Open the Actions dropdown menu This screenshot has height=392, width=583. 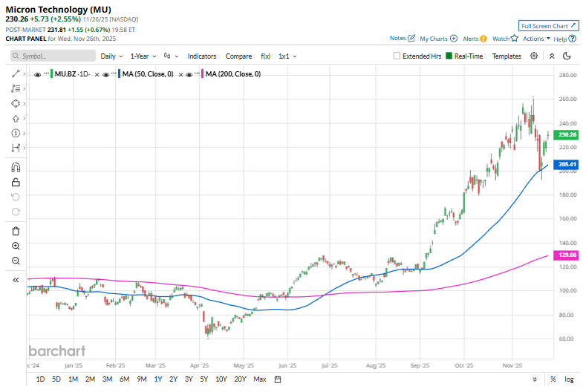(x=536, y=39)
